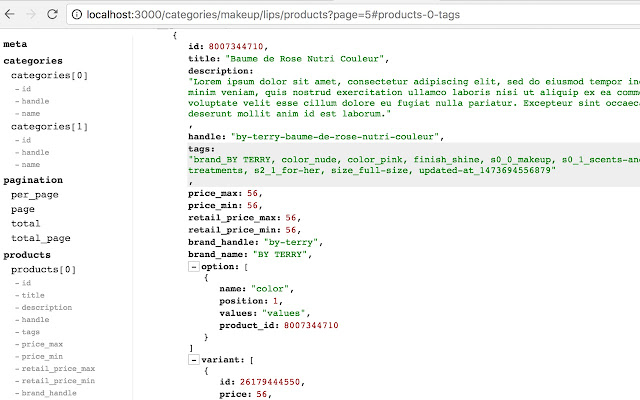Reload the page with the refresh icon
The image size is (640, 400).
click(52, 14)
